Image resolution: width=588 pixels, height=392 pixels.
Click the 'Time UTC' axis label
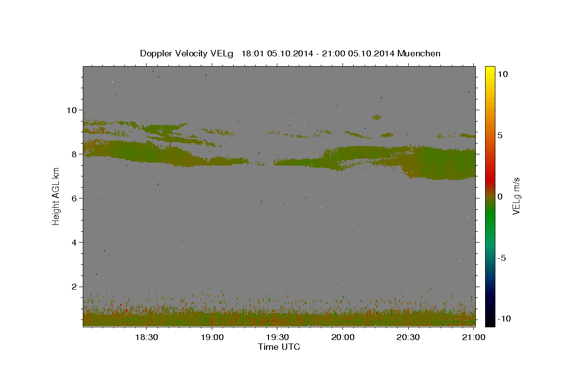tap(279, 347)
